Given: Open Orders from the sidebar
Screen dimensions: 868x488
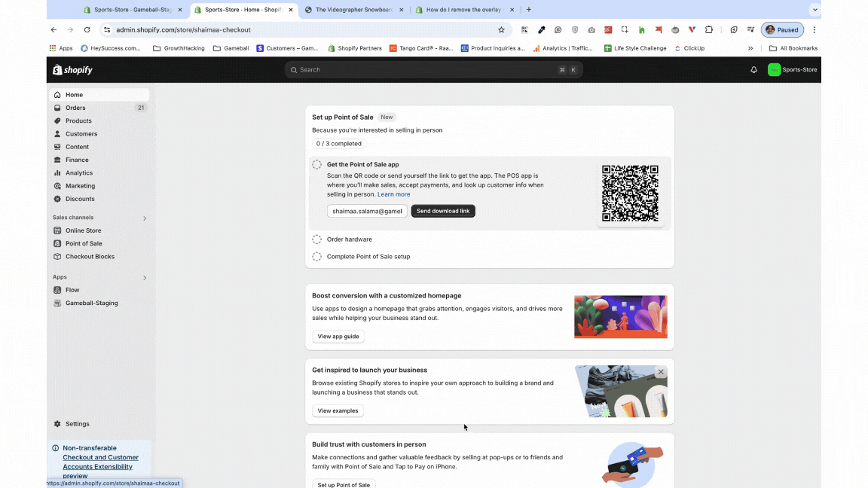Looking at the screenshot, I should pyautogui.click(x=75, y=107).
